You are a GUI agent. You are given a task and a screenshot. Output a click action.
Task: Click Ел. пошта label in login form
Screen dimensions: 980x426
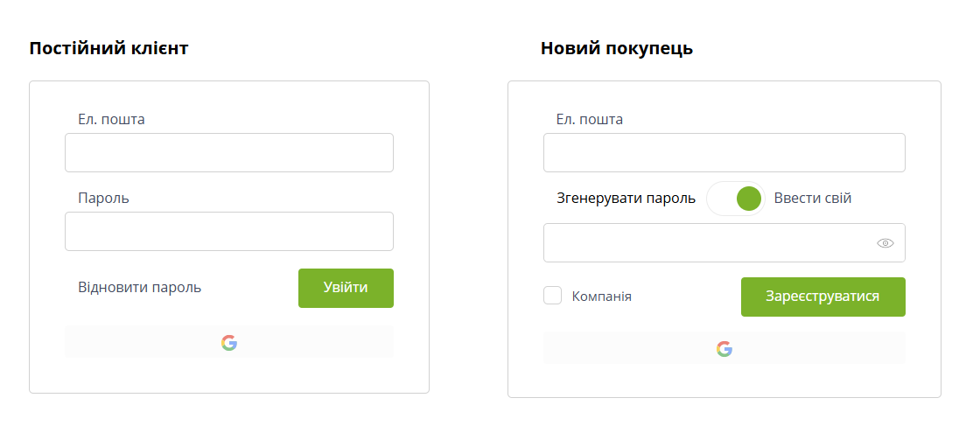coord(111,119)
